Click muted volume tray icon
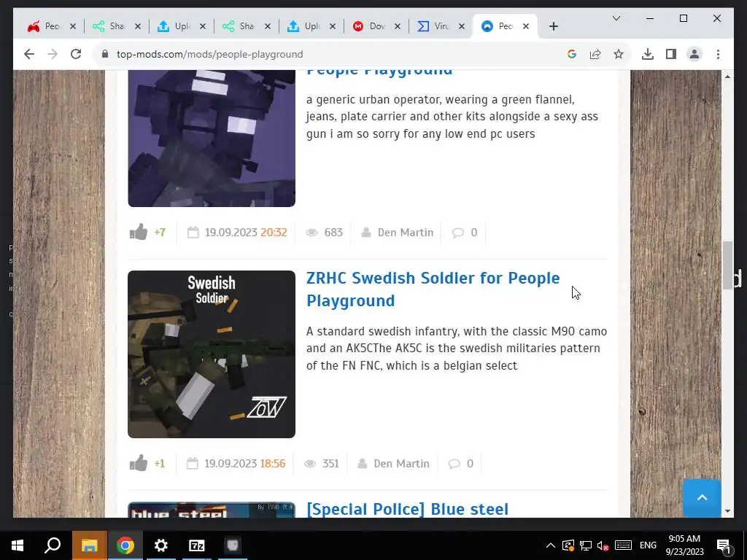Image resolution: width=747 pixels, height=560 pixels. (603, 545)
